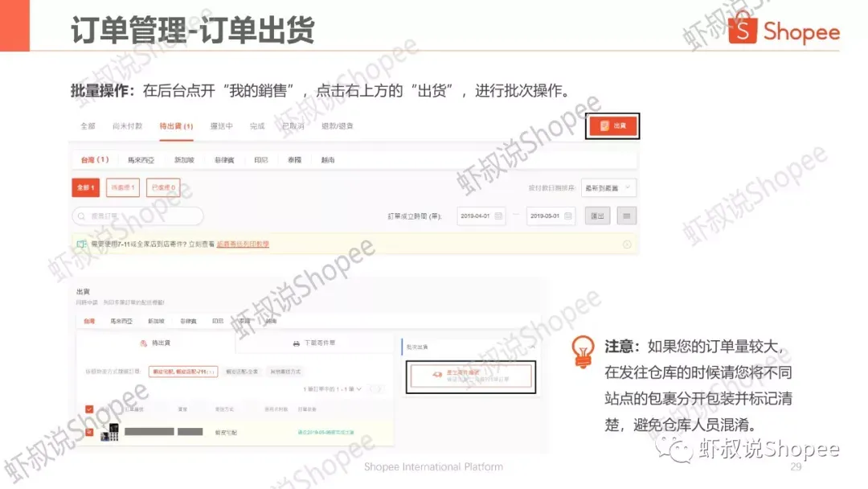The height and width of the screenshot is (489, 868).
Task: Click the 匯出 export button
Action: coord(597,216)
